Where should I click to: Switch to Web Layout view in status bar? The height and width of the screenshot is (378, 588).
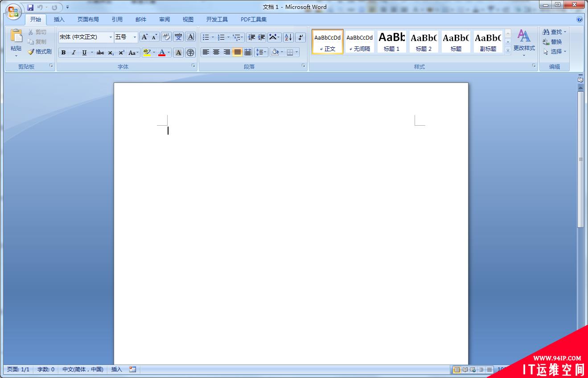click(473, 370)
